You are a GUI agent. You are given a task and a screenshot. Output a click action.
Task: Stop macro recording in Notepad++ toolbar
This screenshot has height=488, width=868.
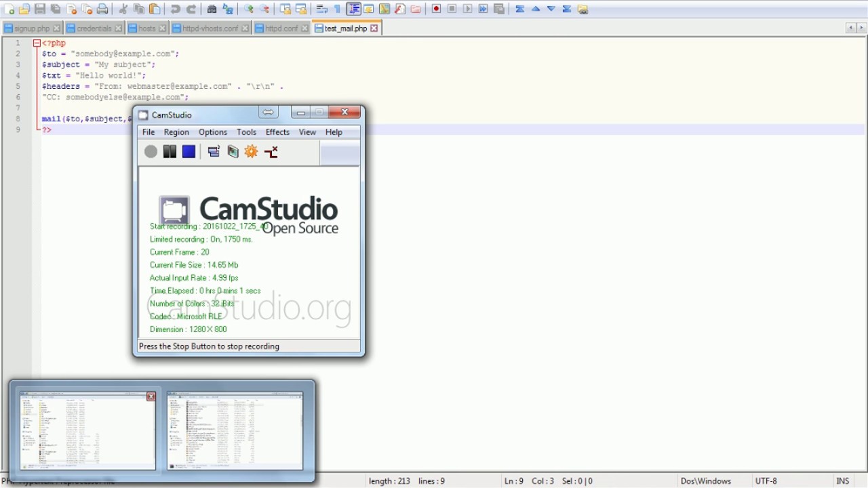click(x=452, y=9)
